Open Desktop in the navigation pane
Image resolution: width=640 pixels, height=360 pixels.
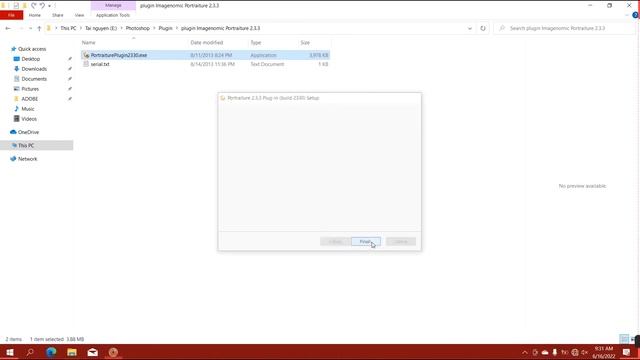(x=31, y=59)
